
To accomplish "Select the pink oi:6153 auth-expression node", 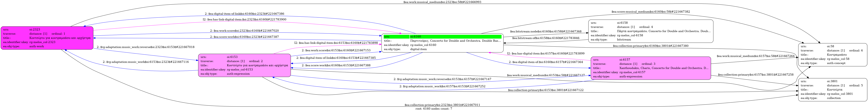I will pyautogui.click(x=244, y=65).
